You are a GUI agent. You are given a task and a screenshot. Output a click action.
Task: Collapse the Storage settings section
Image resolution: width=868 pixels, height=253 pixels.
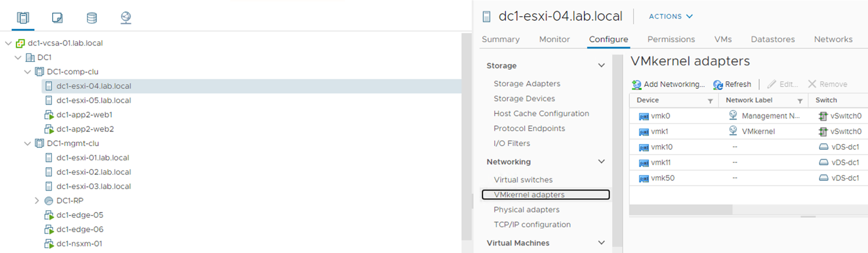point(602,65)
